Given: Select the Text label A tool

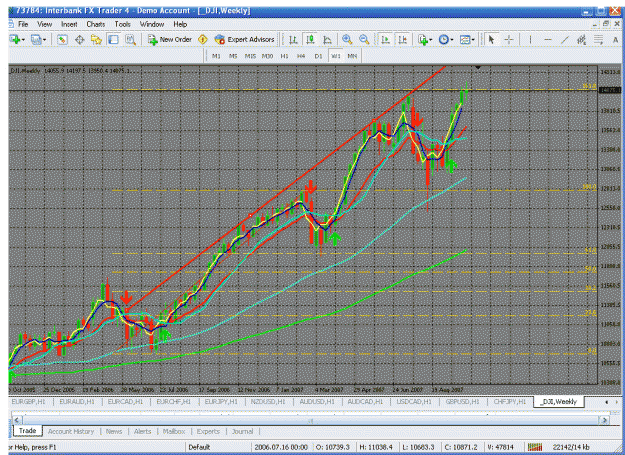Looking at the screenshot, I should point(615,39).
